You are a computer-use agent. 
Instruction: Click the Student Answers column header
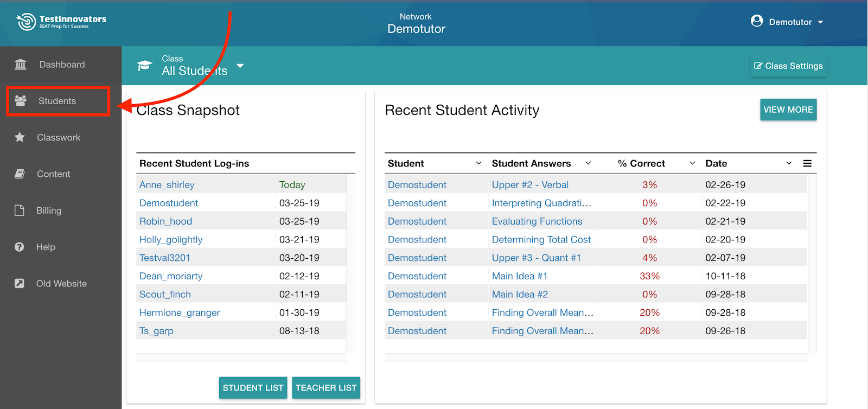coord(531,163)
